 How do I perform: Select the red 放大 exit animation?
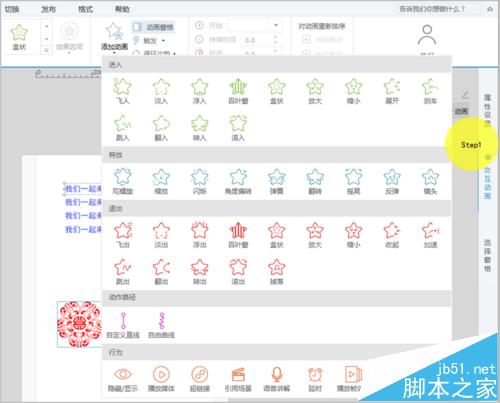click(315, 235)
